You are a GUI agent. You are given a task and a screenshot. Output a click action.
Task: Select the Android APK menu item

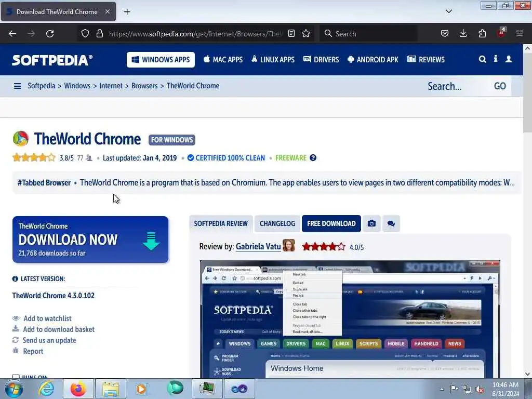pos(373,60)
